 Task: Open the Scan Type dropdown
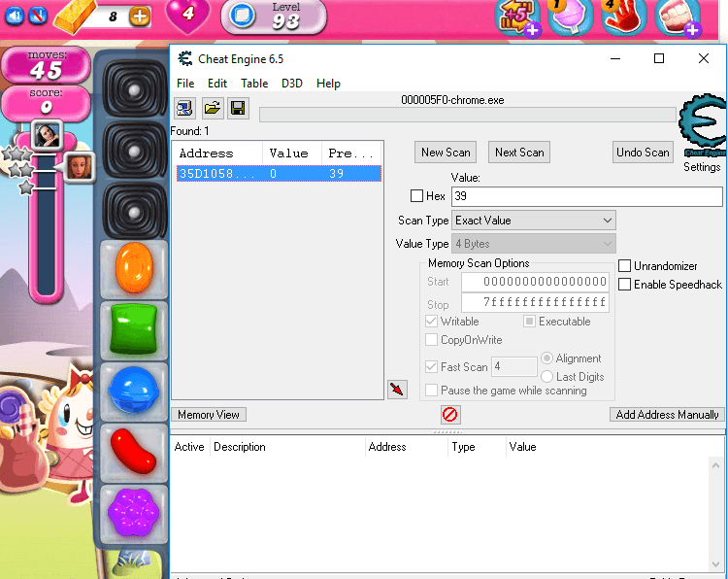(x=534, y=221)
